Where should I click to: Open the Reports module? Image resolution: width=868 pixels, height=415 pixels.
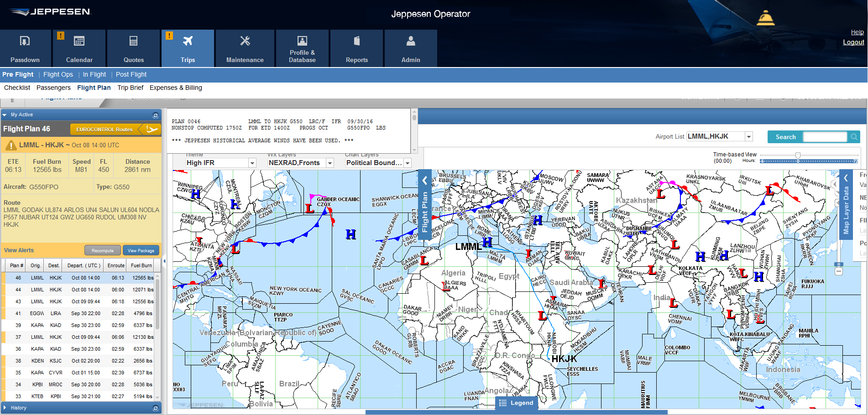357,48
